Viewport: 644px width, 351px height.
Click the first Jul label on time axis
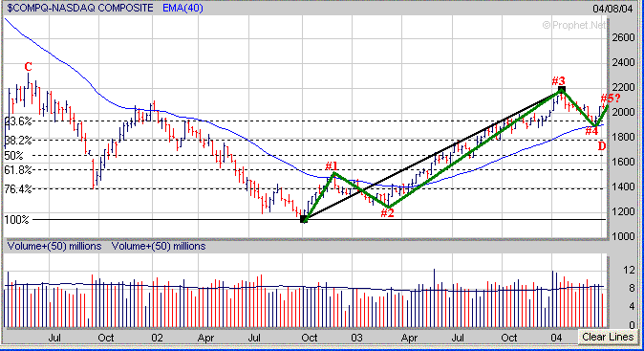tap(54, 338)
